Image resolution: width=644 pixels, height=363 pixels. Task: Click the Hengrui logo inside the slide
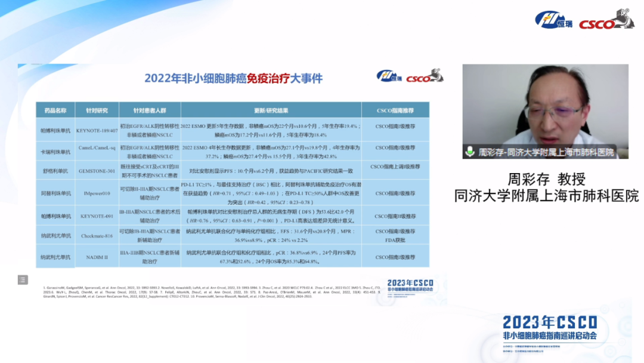point(389,76)
